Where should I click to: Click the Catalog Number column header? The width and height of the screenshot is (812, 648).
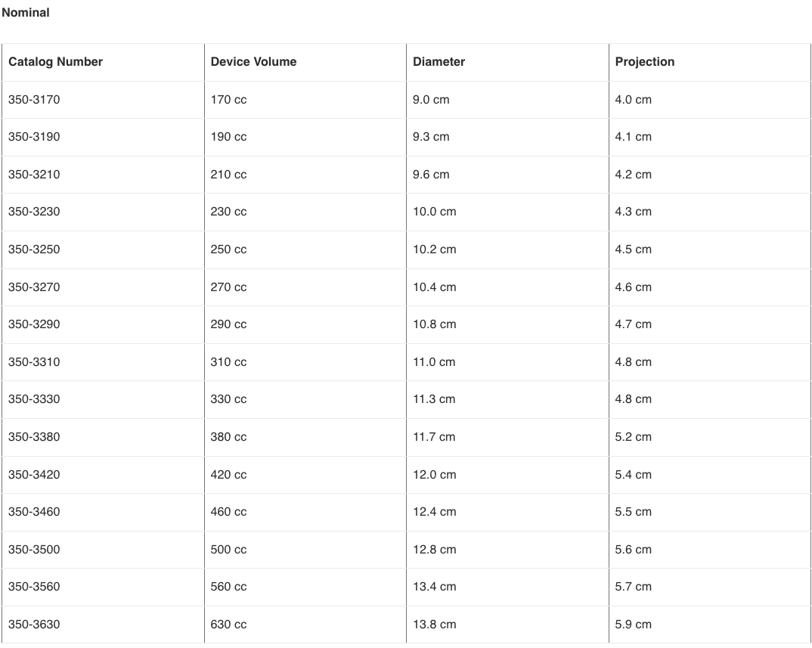(x=55, y=62)
